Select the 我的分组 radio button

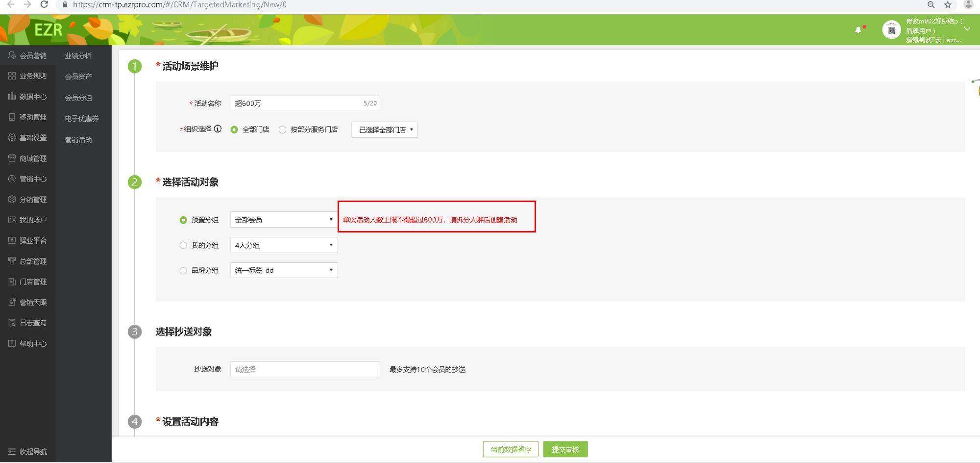click(x=183, y=245)
